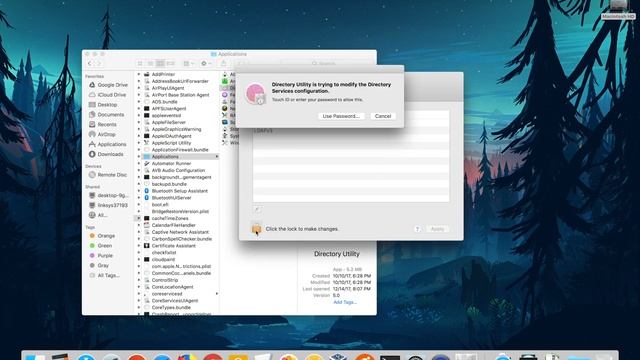Click the Apply button in Directory Utility

click(x=437, y=229)
